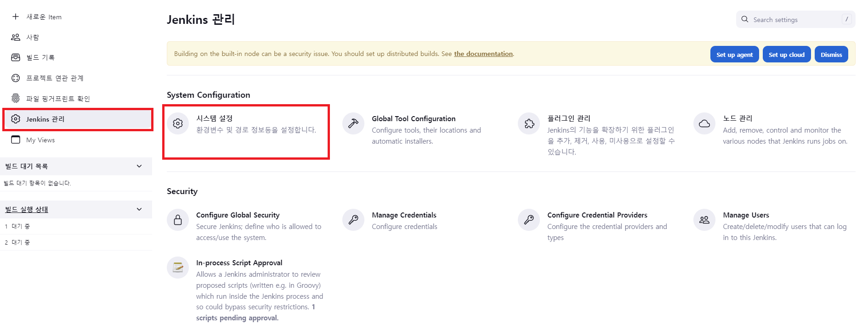This screenshot has height=335, width=868.
Task: Click the gear icon beside Jenkins 관리
Action: click(x=16, y=119)
